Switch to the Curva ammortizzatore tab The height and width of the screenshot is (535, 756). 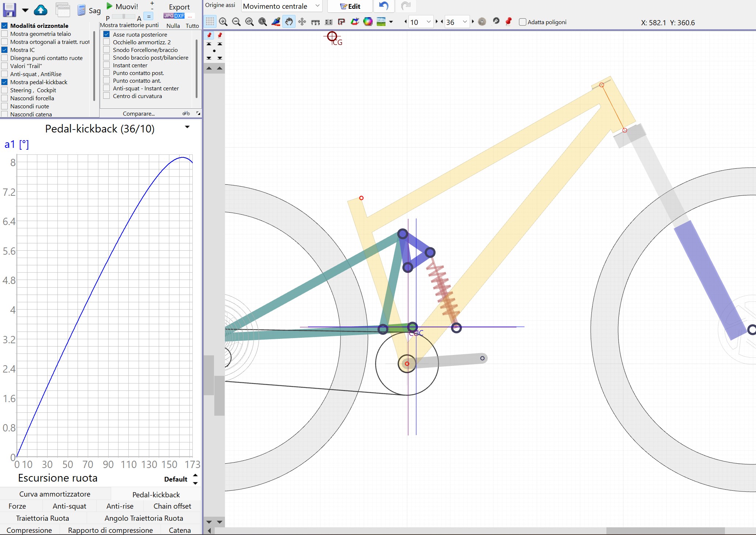point(55,494)
